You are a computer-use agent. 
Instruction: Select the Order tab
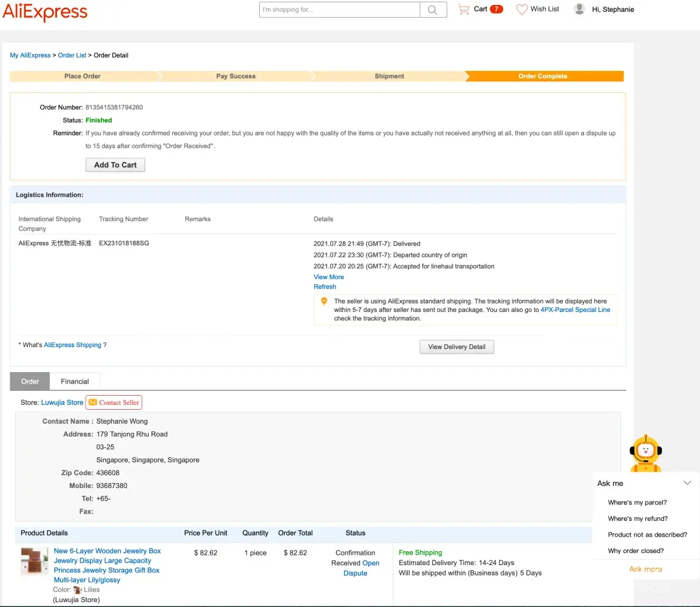click(x=30, y=381)
